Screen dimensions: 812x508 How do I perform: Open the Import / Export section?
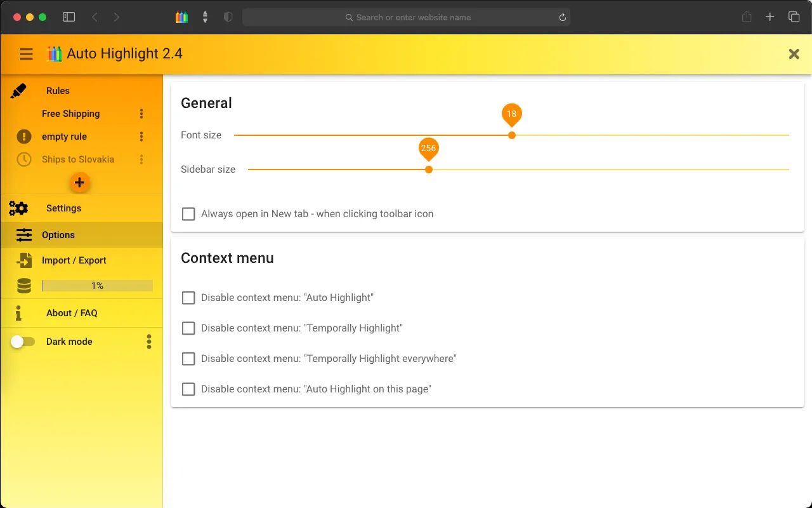74,260
